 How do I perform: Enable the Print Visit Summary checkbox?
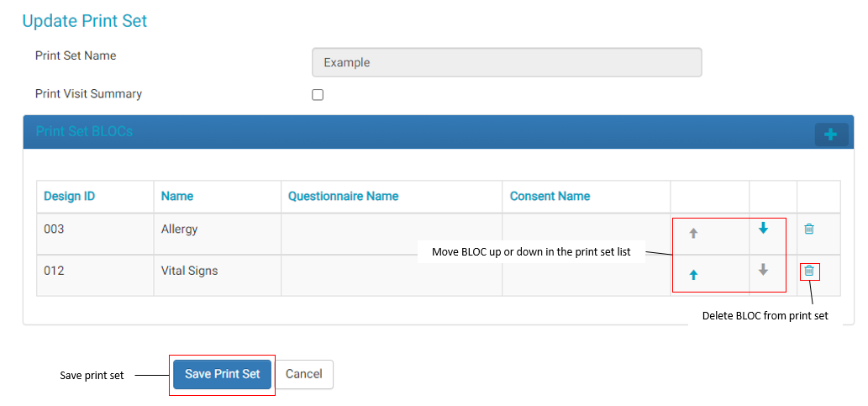(x=318, y=95)
